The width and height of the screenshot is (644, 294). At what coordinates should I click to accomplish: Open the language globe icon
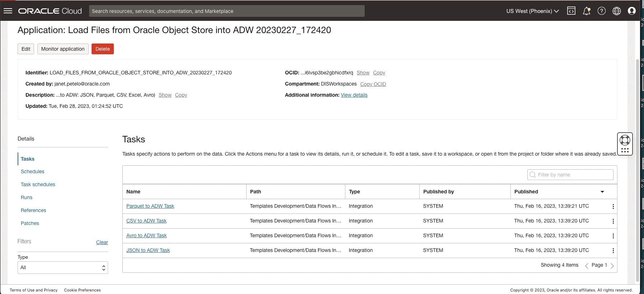click(617, 11)
